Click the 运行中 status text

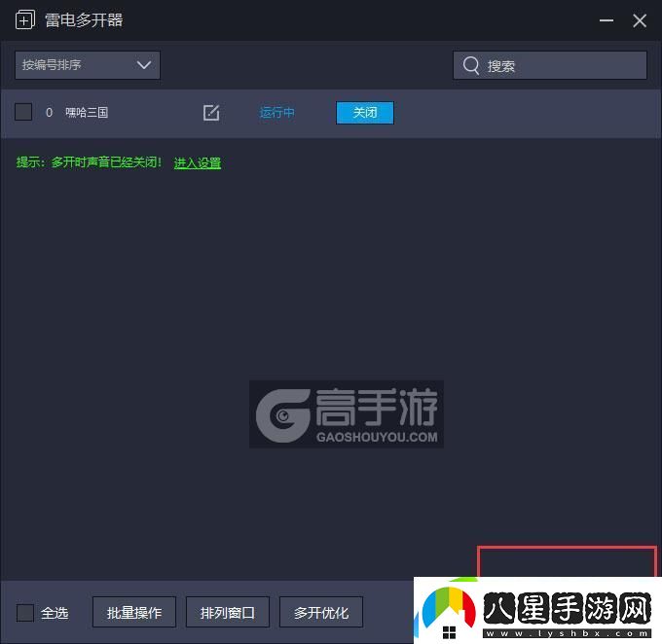(x=276, y=113)
